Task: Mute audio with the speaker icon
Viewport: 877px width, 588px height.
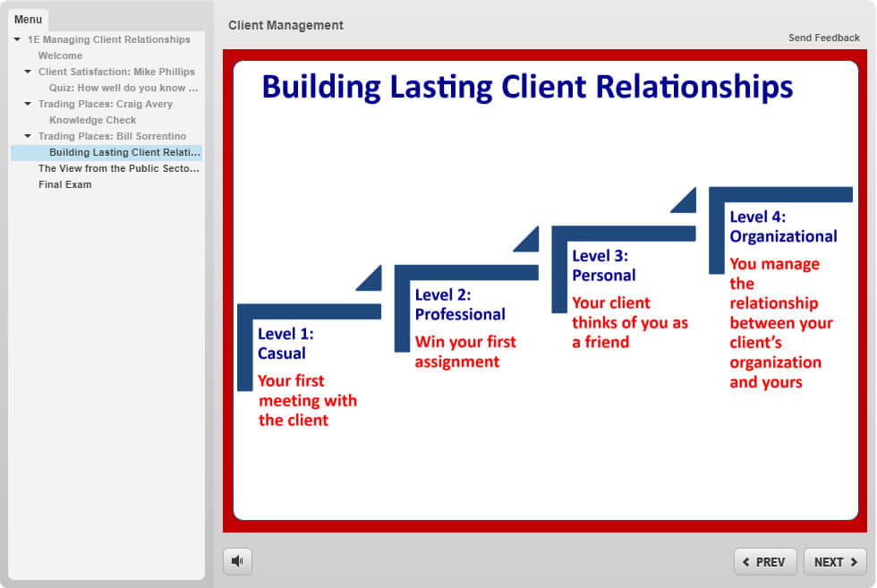Action: pos(237,561)
